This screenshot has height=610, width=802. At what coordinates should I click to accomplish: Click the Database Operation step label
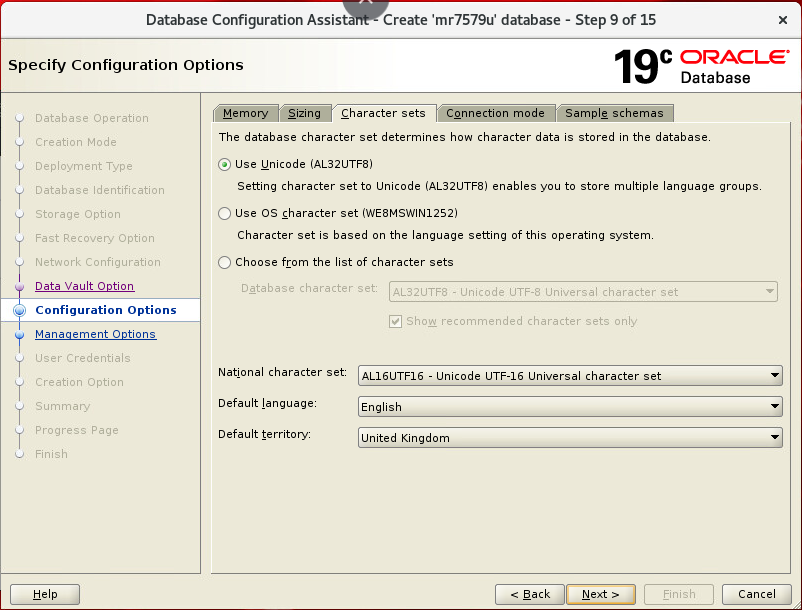pyautogui.click(x=92, y=118)
